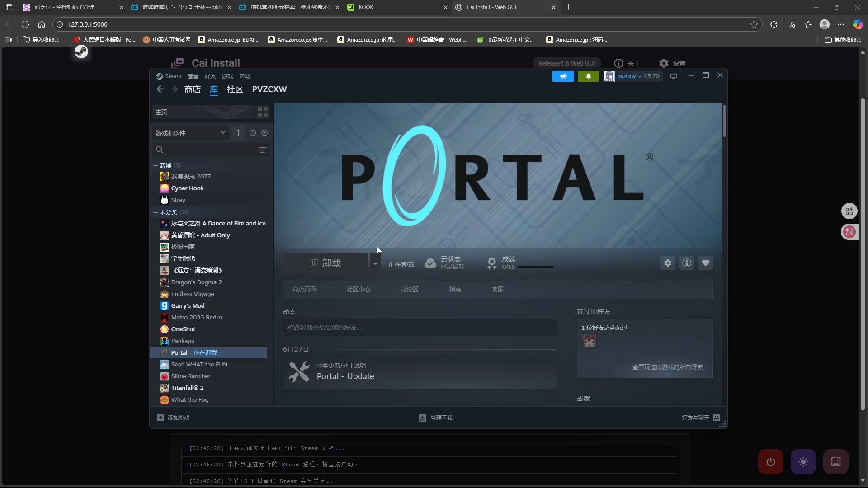
Task: Show Portal game info icon
Action: (687, 263)
